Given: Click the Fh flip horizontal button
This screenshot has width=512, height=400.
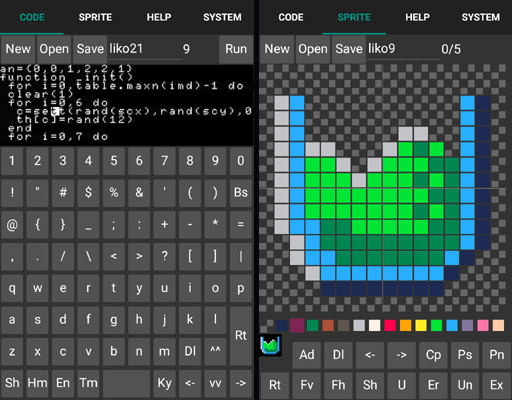Looking at the screenshot, I should (338, 385).
